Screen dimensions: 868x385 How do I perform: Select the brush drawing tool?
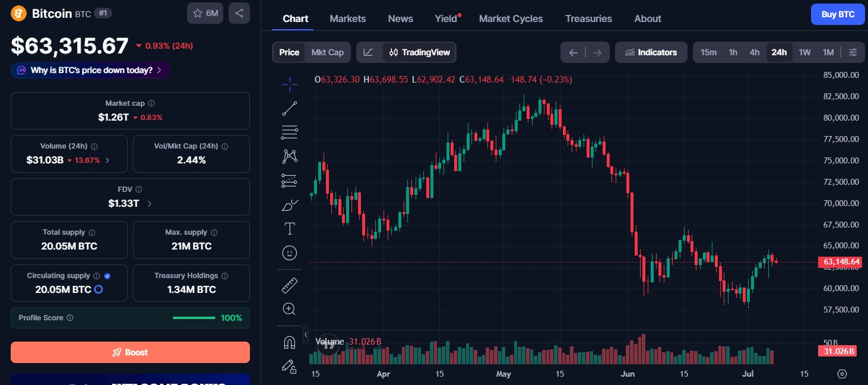[290, 205]
